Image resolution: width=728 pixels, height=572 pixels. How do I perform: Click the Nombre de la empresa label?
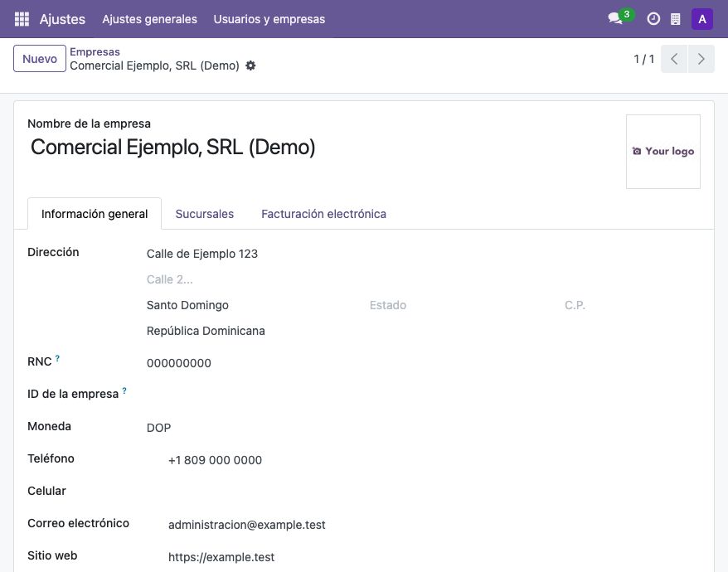pos(90,124)
